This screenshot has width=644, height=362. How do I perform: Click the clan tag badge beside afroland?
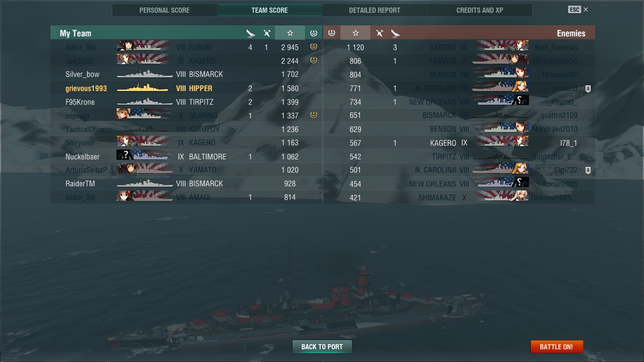tap(588, 89)
